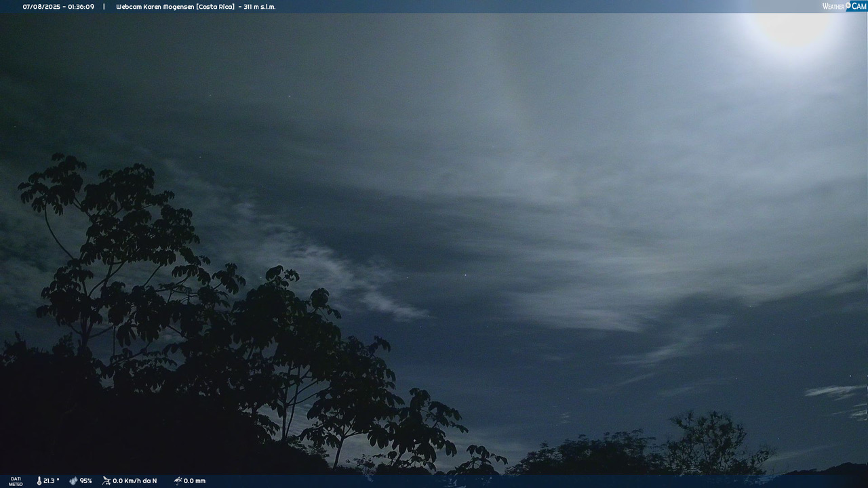Click the wind vane icon
Viewport: 868px width, 488px height.
pyautogui.click(x=106, y=481)
